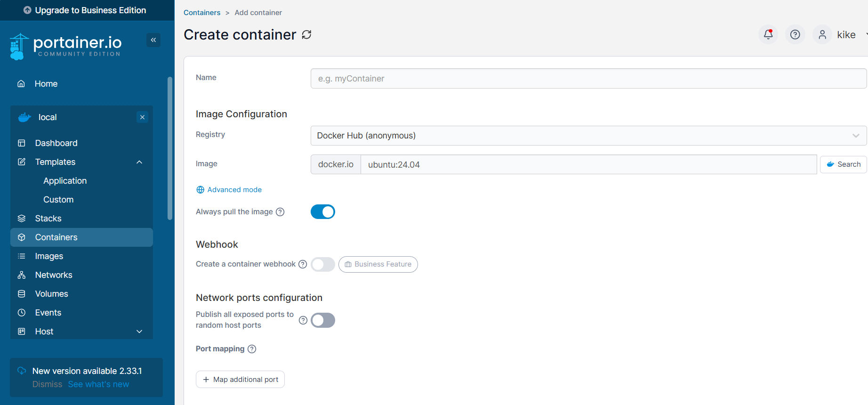Enable publish all exposed ports toggle
Screen dimensions: 868x405
(323, 320)
